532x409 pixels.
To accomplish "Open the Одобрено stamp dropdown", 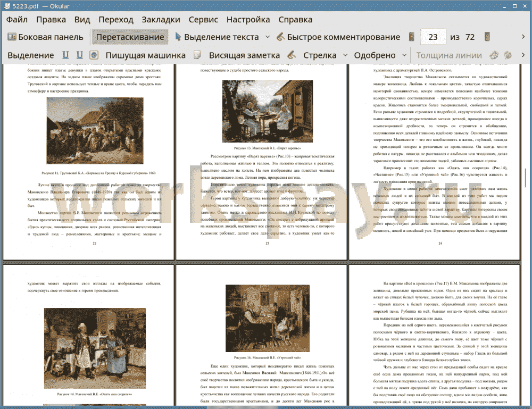I will (404, 55).
